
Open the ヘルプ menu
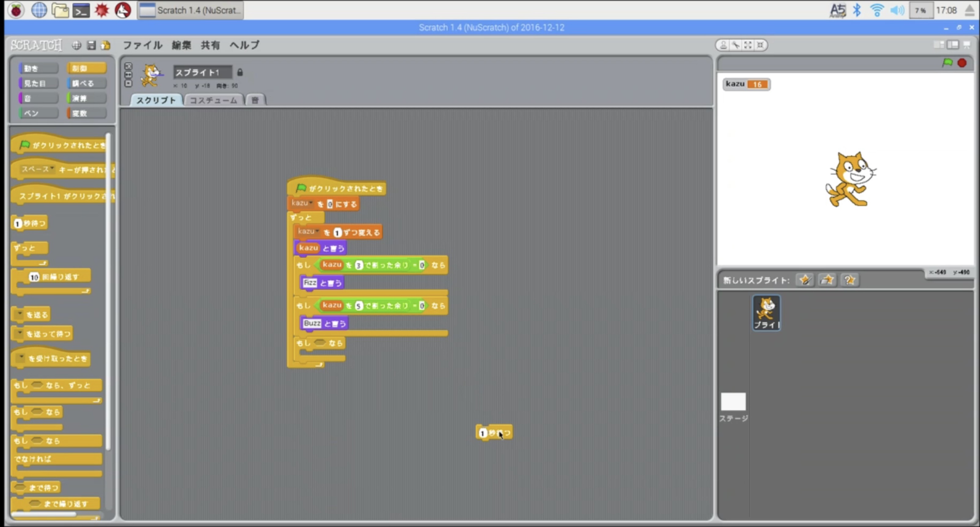click(x=245, y=45)
